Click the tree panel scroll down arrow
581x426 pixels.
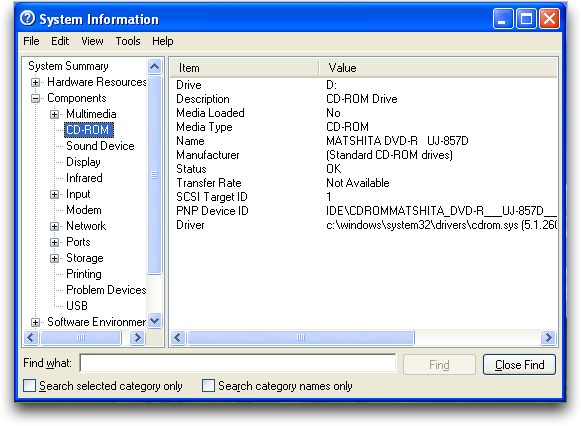point(154,320)
